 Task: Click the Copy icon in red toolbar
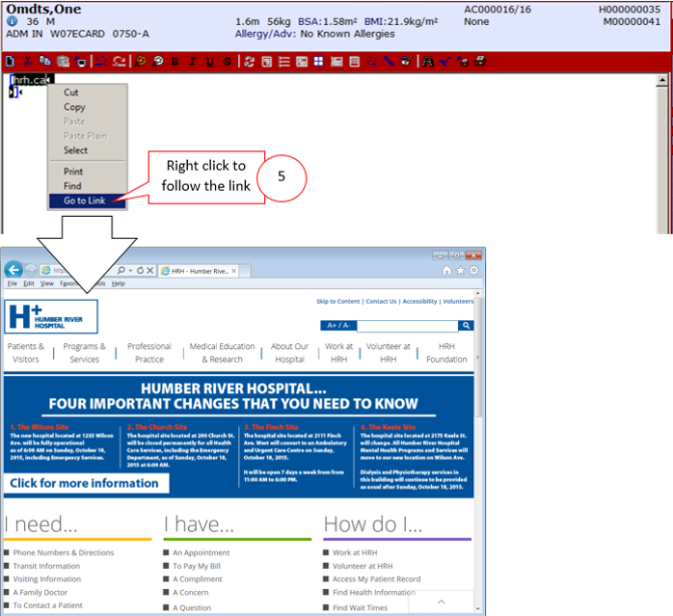44,61
